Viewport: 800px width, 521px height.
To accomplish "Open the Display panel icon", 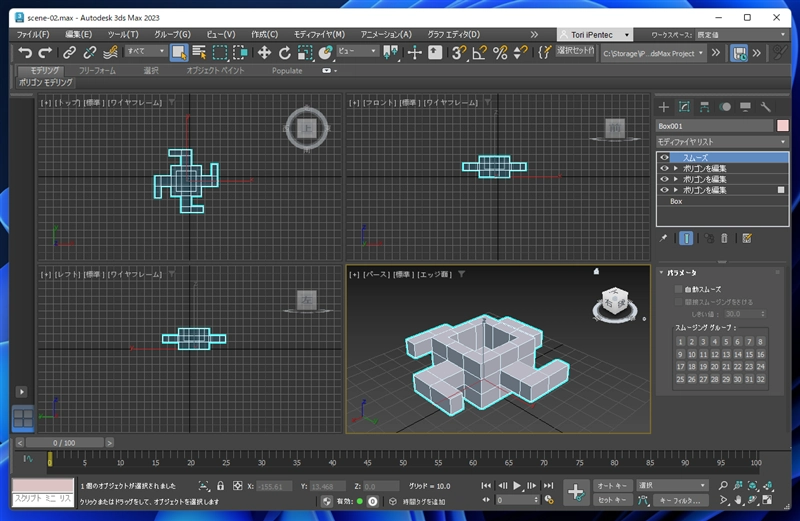I will [x=745, y=107].
